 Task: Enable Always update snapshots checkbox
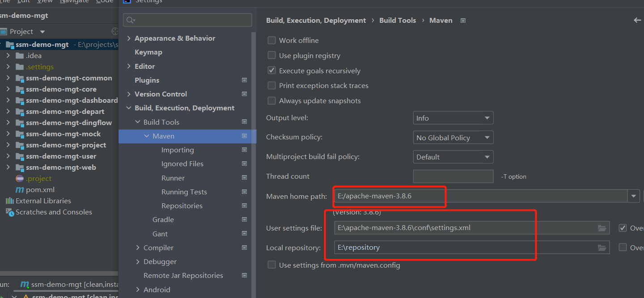pos(271,101)
